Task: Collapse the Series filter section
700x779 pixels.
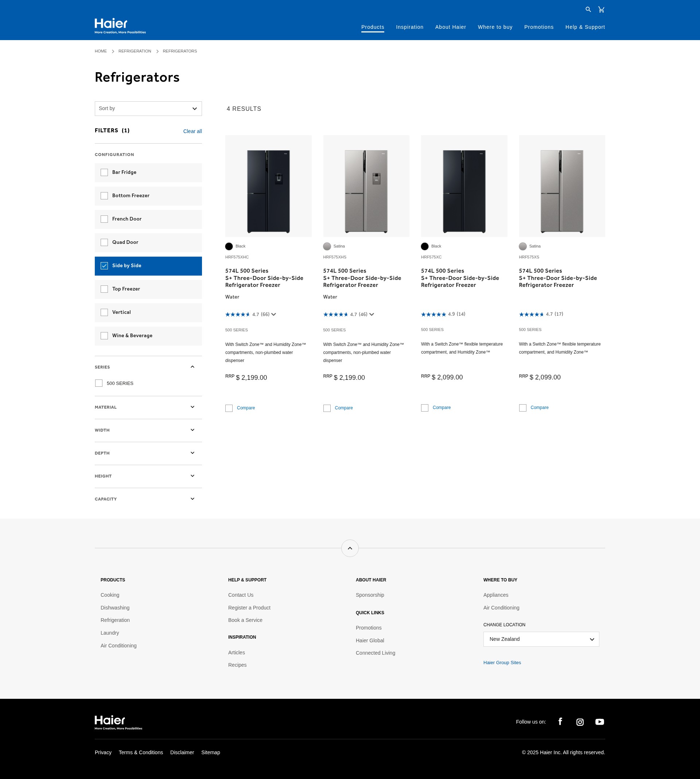Action: 192,367
